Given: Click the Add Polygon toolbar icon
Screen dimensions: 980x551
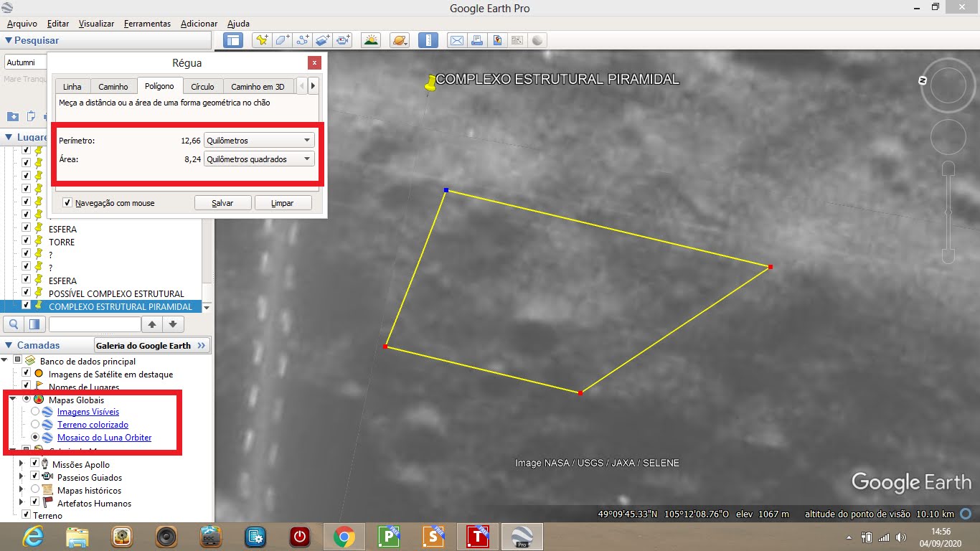Looking at the screenshot, I should point(283,40).
